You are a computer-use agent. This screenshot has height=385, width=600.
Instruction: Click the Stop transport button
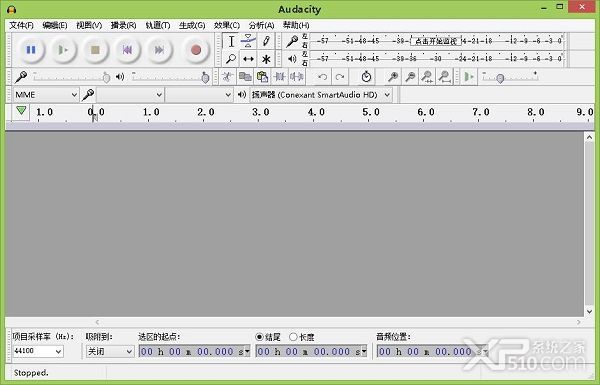[95, 50]
